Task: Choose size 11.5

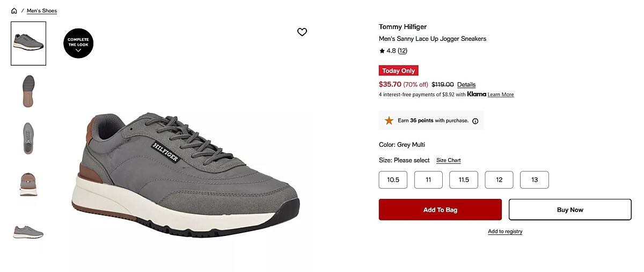Action: pos(464,180)
